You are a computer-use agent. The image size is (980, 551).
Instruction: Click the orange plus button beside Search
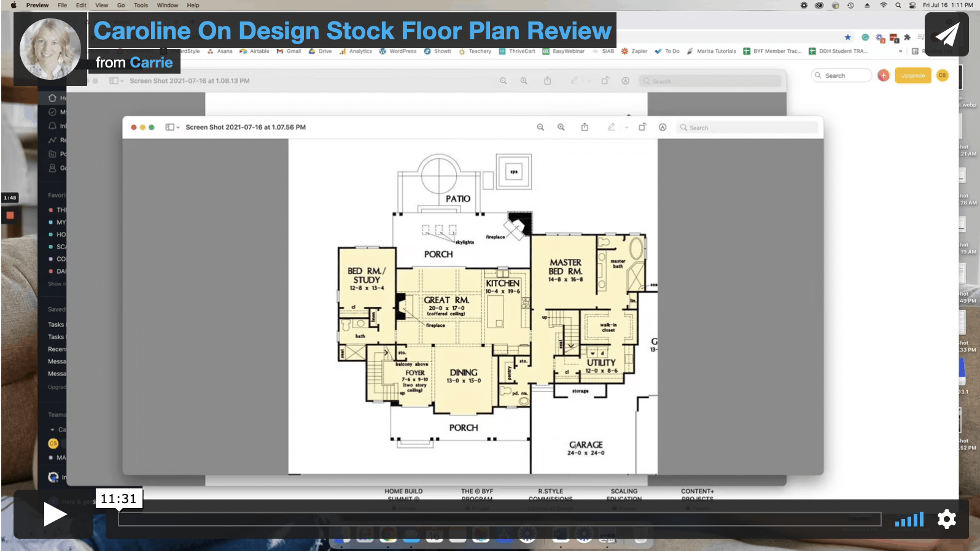pos(883,75)
